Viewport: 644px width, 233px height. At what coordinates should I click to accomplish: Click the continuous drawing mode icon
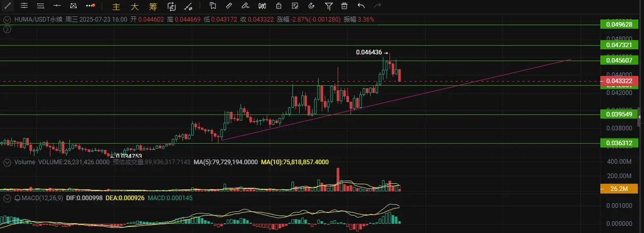[172, 6]
